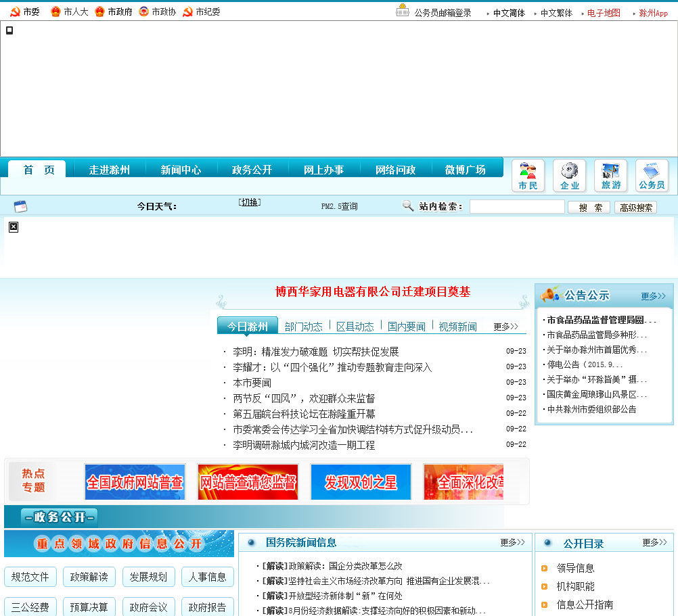Expand 更多 in 公告公示 panel
This screenshot has width=678, height=616.
pyautogui.click(x=653, y=296)
